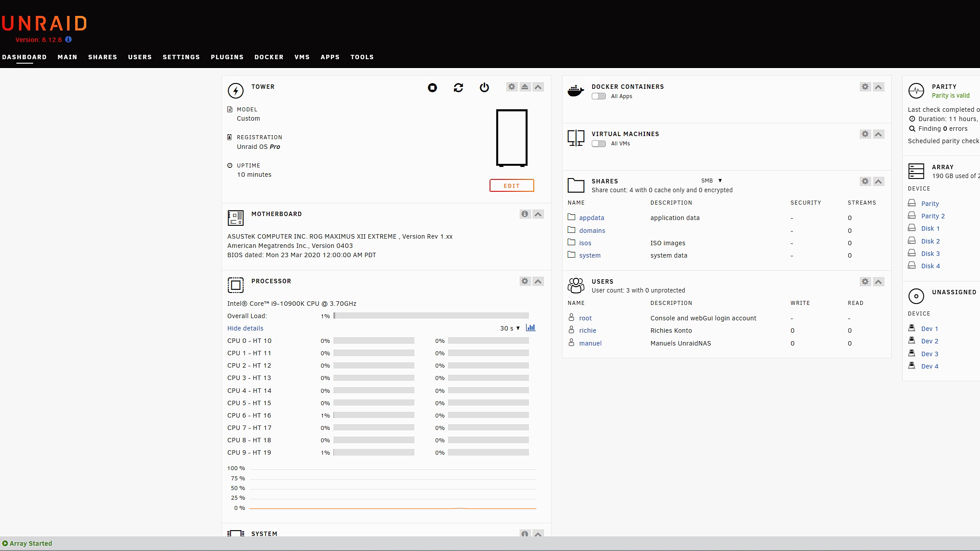Viewport: 980px width, 551px height.
Task: Click the power shutdown icon
Action: [484, 87]
